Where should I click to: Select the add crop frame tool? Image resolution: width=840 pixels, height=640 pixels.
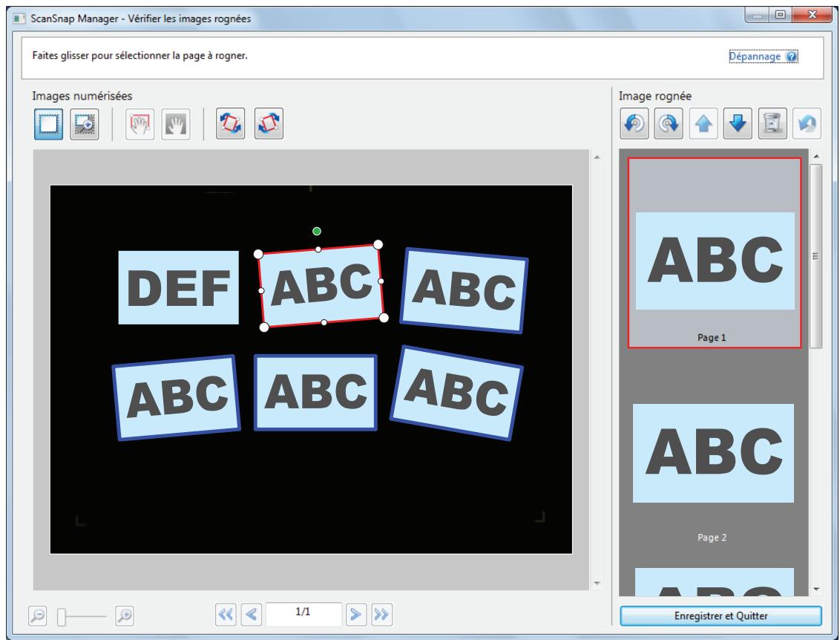pos(84,124)
